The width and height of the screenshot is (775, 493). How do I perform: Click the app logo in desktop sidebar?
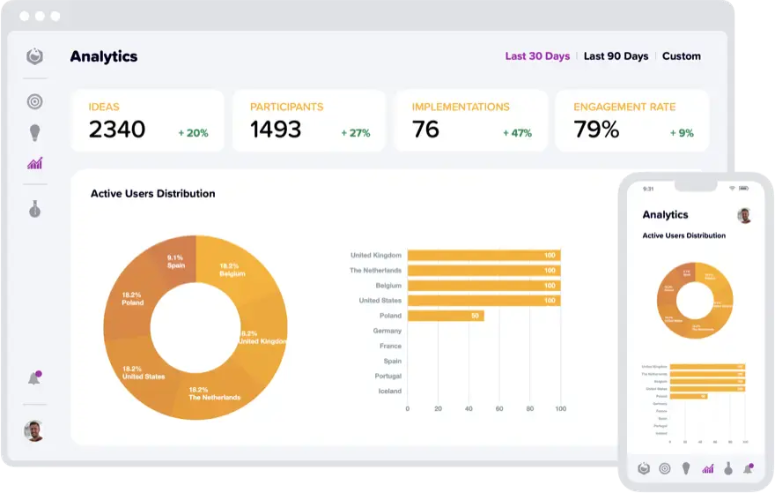pos(35,56)
